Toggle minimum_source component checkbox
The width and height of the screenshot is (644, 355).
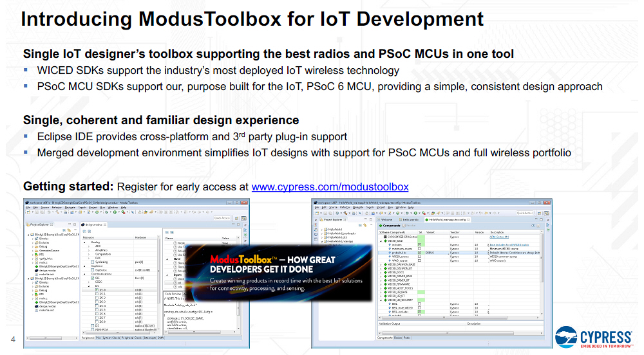(x=420, y=249)
